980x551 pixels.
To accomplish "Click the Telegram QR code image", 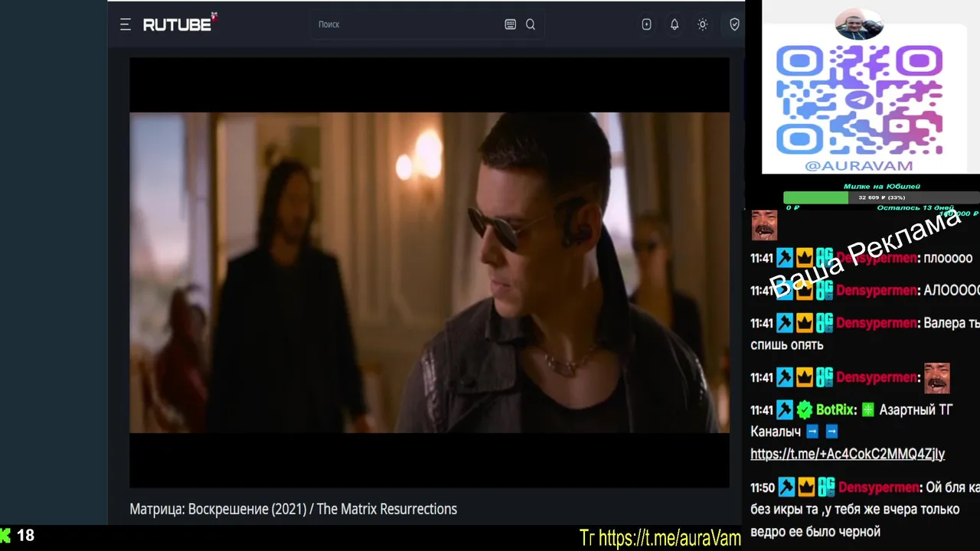I will point(859,99).
